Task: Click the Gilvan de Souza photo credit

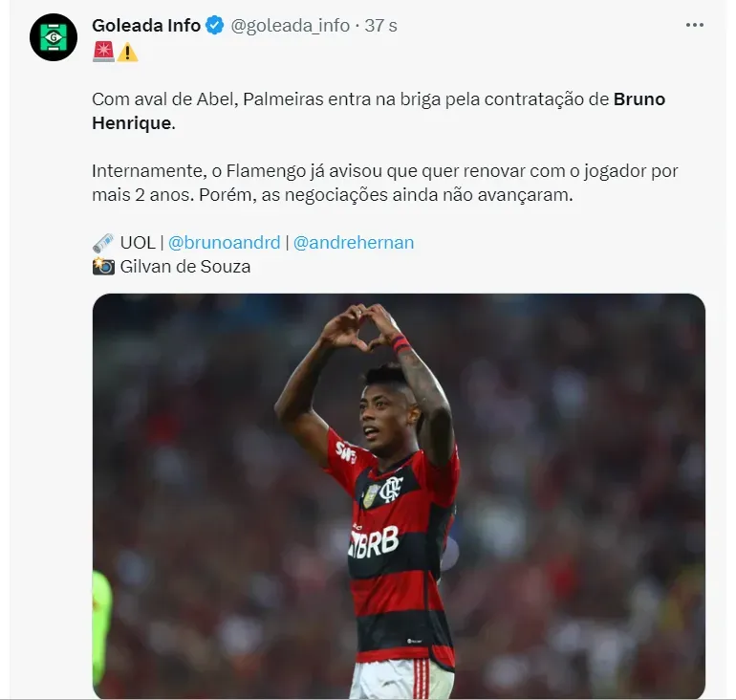Action: pos(185,267)
